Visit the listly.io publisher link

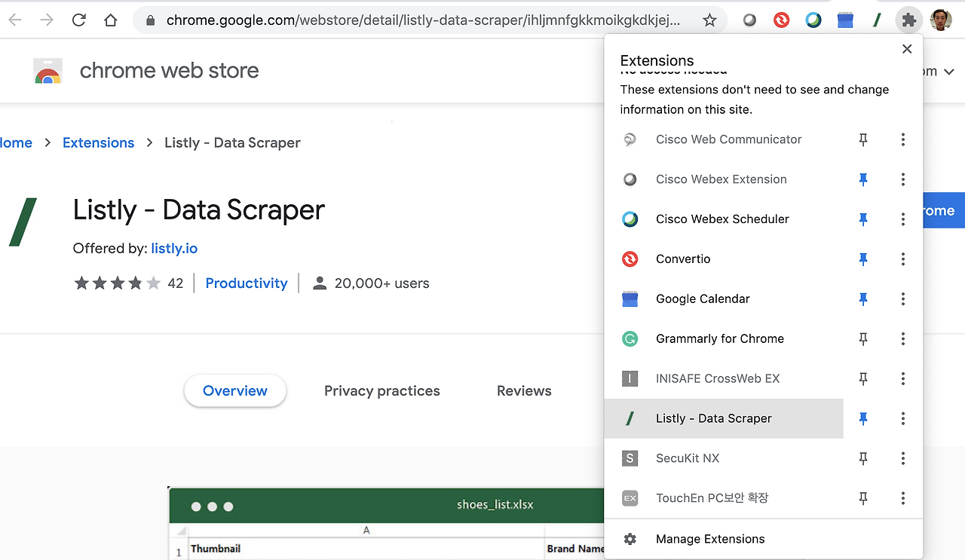[x=174, y=248]
